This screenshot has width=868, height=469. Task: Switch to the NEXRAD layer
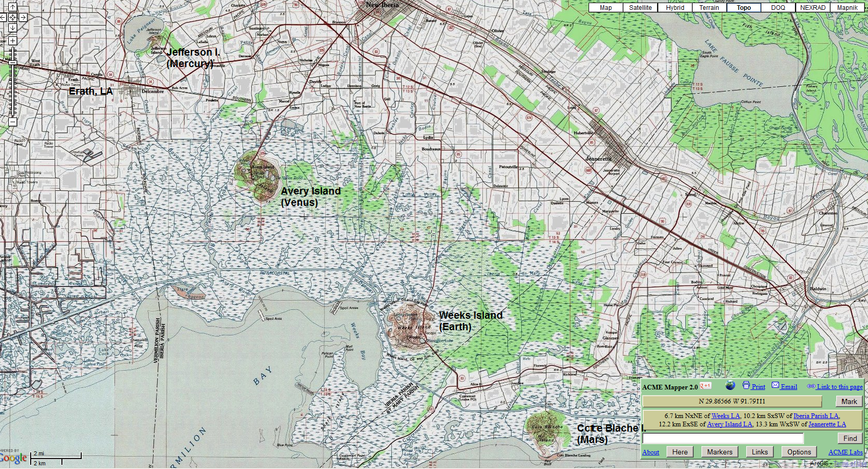[x=812, y=8]
